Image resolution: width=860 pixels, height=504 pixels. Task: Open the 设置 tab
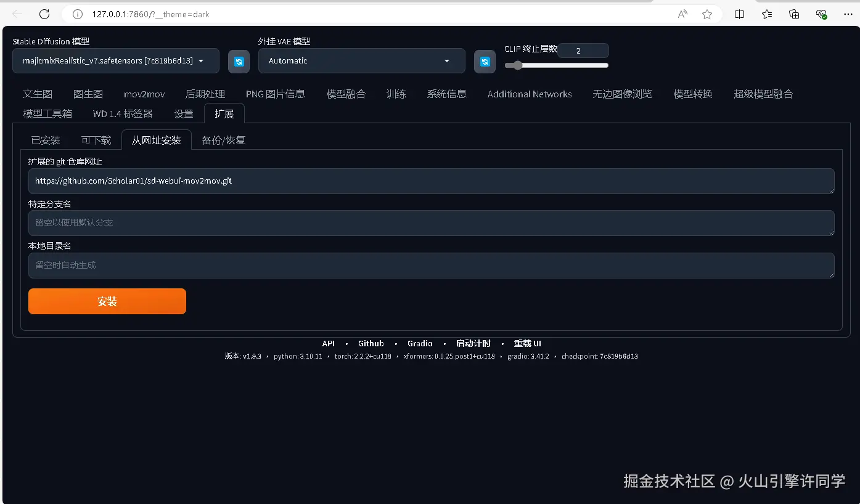[x=184, y=114]
